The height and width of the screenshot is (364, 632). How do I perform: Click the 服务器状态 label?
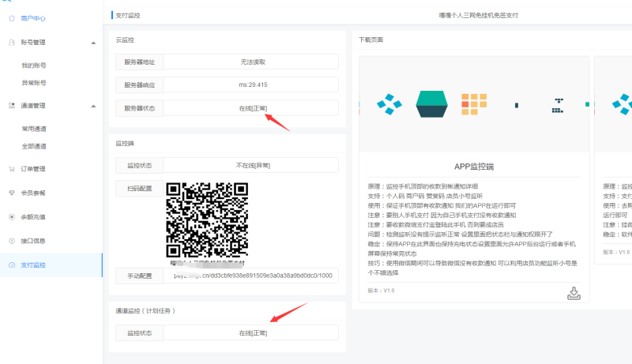[x=140, y=108]
